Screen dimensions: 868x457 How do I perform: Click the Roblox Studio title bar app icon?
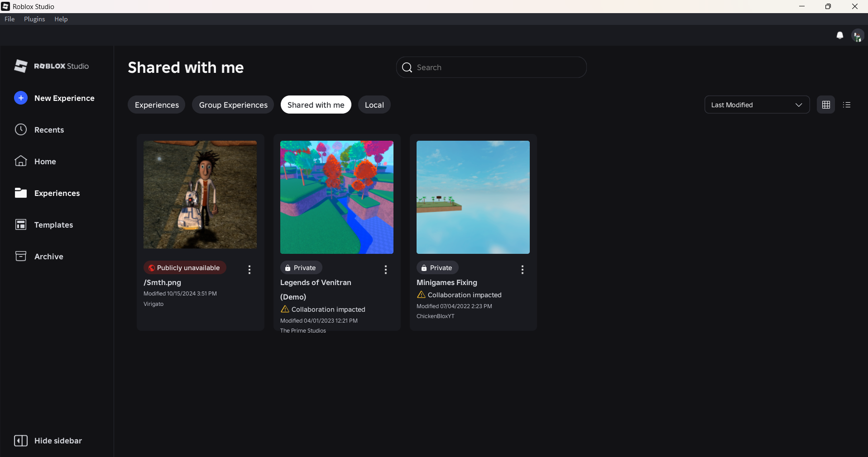(5, 6)
